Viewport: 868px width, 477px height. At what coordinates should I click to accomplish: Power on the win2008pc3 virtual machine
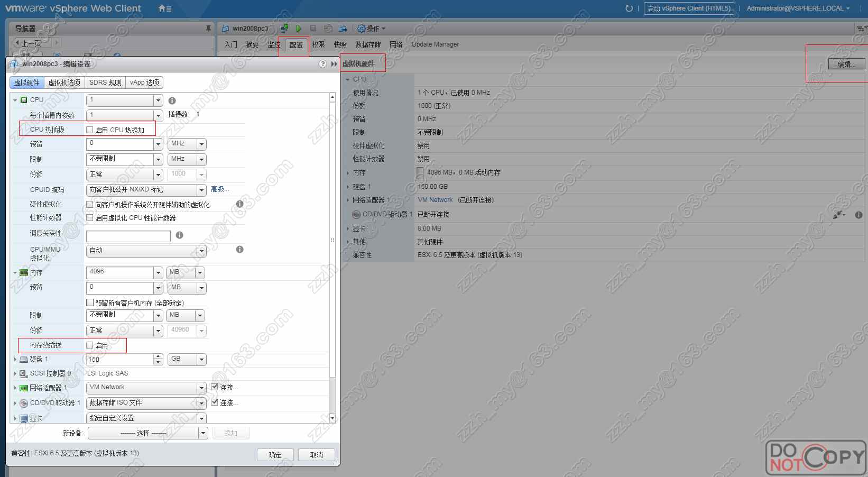click(299, 29)
